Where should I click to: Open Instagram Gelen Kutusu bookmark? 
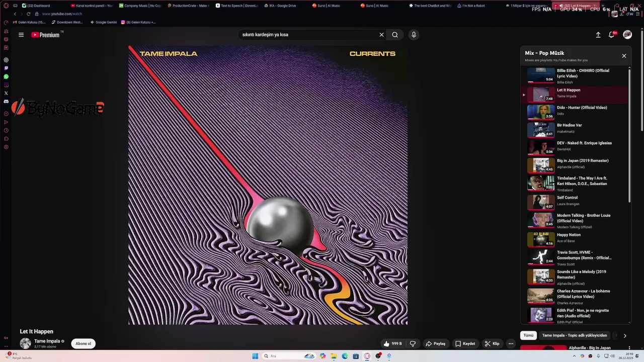pyautogui.click(x=138, y=22)
